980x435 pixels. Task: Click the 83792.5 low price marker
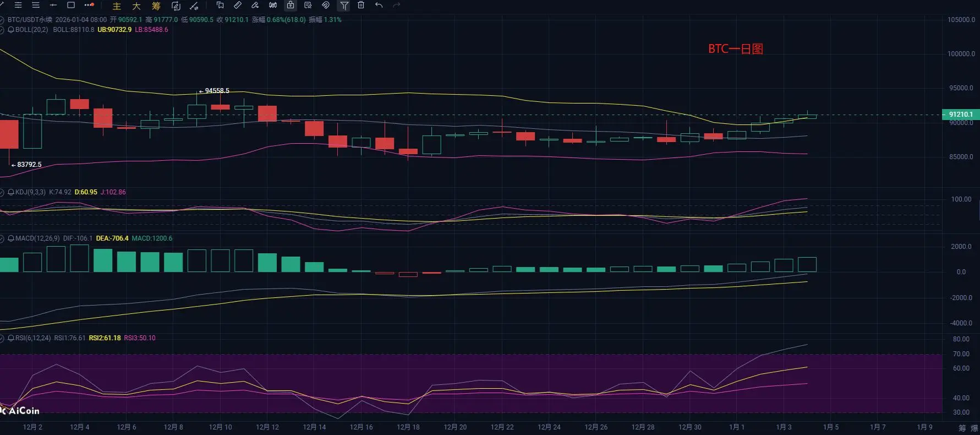26,165
